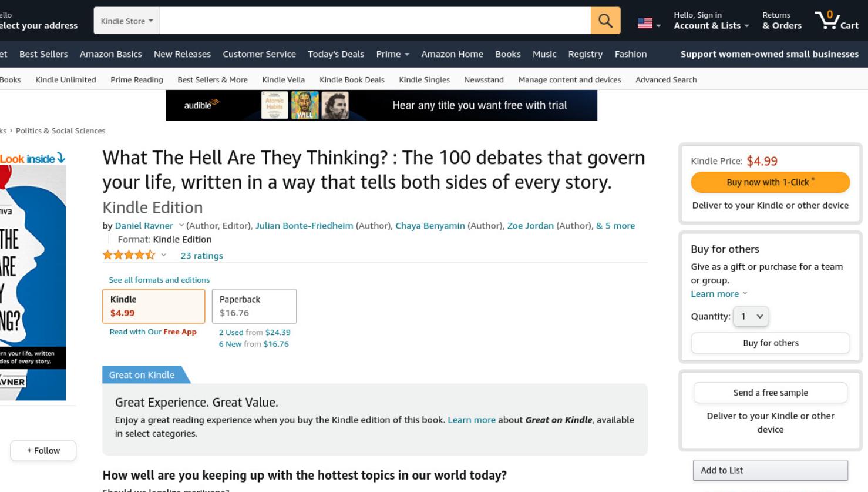Open Registry in navigation bar
Screen dimensions: 868x492
click(585, 54)
